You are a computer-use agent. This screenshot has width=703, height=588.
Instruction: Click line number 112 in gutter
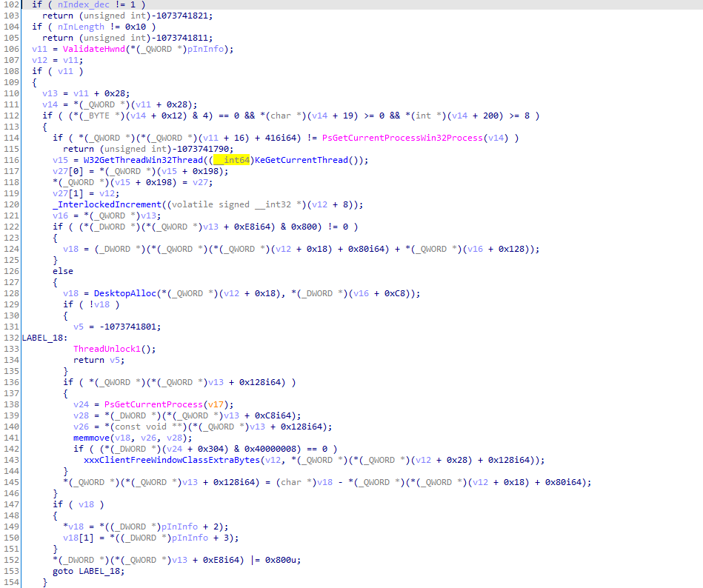click(x=12, y=116)
